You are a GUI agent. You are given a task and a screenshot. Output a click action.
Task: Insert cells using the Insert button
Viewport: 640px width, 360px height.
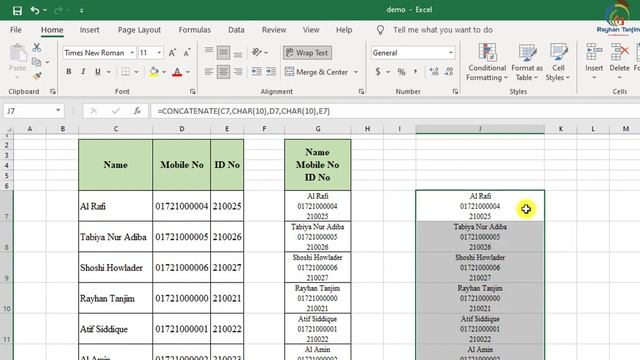click(x=594, y=62)
